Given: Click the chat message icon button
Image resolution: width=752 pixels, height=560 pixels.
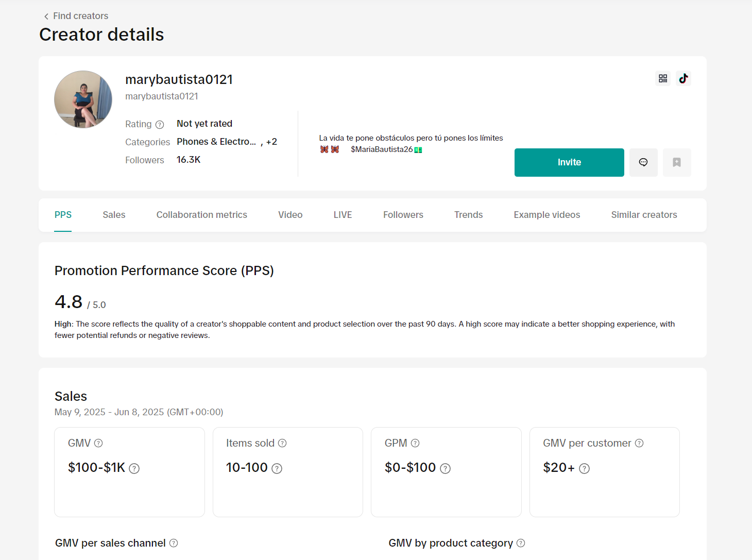Looking at the screenshot, I should click(643, 162).
